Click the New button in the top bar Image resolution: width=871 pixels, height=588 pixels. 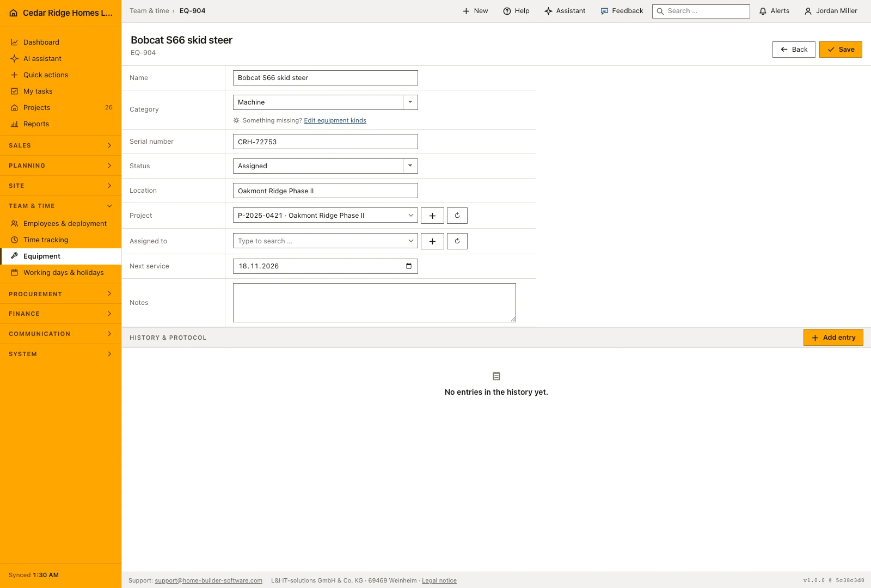pyautogui.click(x=475, y=11)
